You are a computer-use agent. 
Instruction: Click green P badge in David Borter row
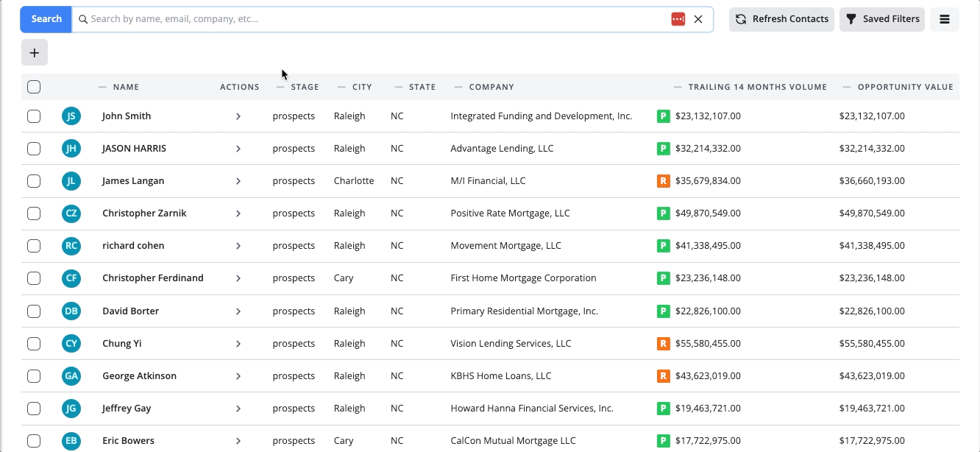[x=664, y=311]
